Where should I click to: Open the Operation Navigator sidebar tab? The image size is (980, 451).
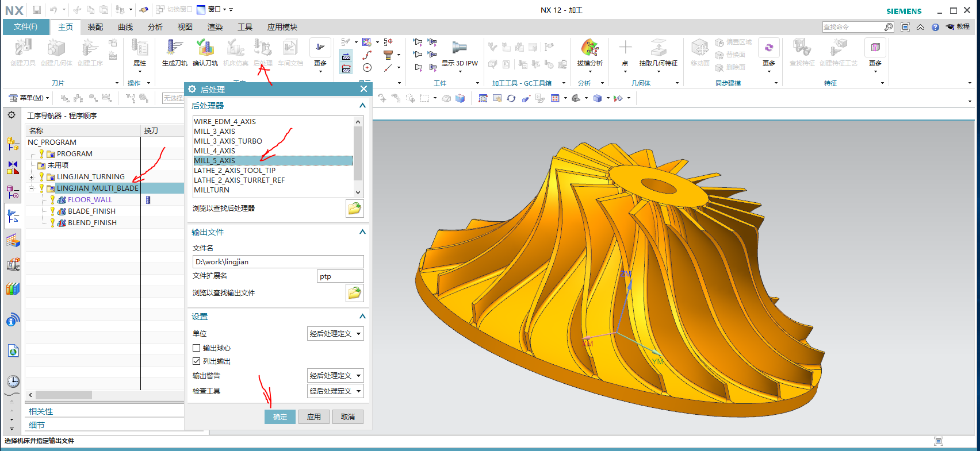pos(13,216)
